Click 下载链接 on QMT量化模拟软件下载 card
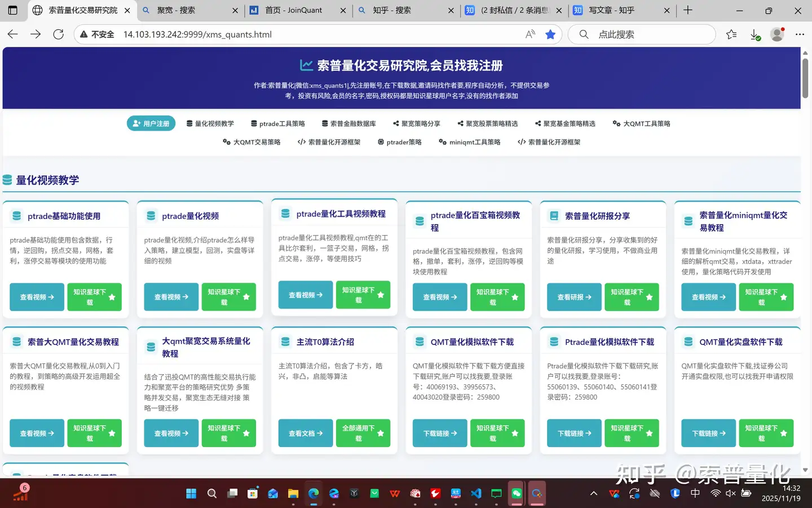This screenshot has width=812, height=508. click(440, 433)
